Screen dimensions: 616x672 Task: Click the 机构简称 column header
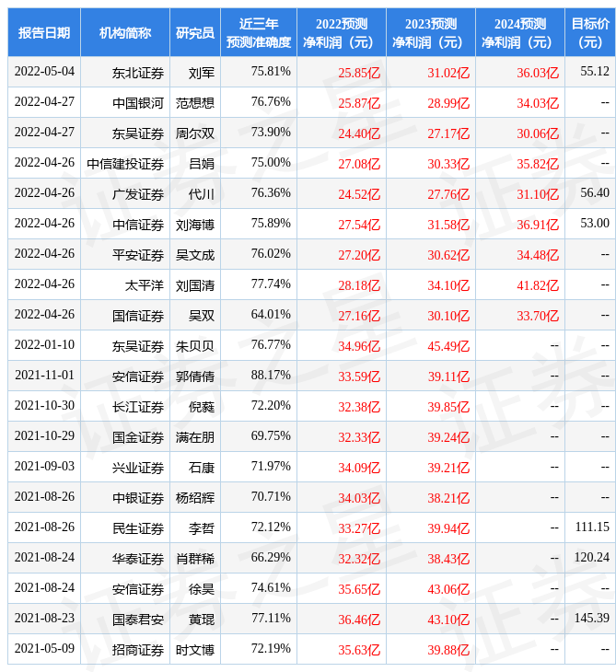125,32
